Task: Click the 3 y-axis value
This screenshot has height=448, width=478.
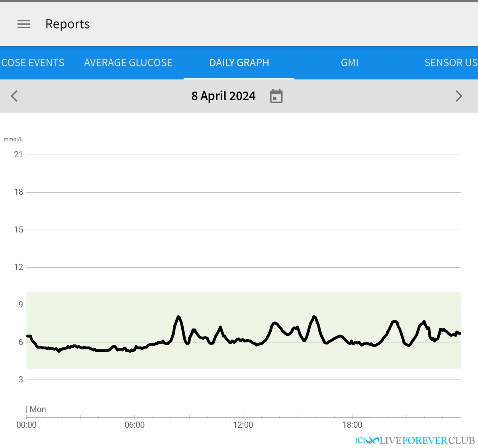Action: coord(21,380)
